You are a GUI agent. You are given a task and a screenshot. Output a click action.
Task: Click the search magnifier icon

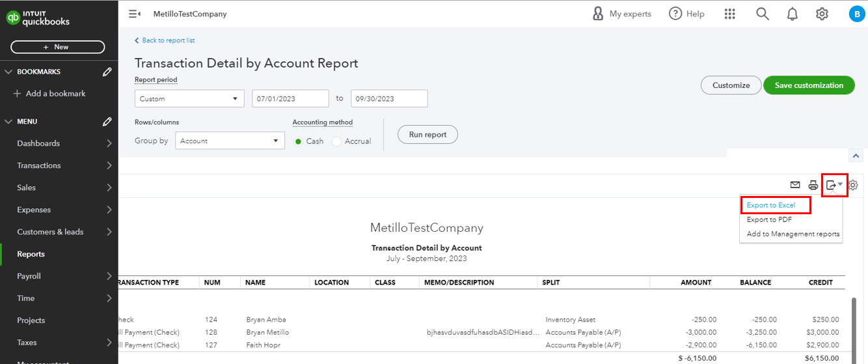click(762, 14)
